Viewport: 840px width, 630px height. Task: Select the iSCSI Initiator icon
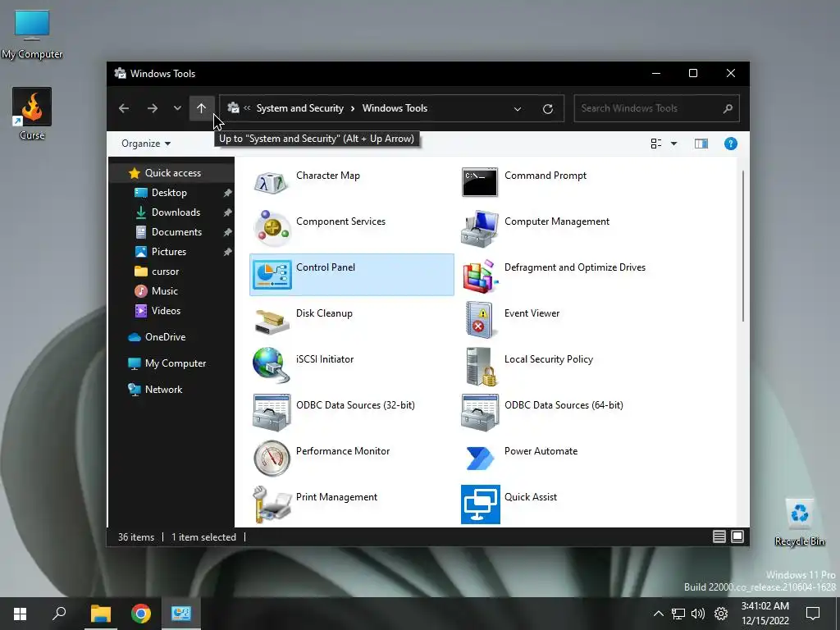coord(272,366)
